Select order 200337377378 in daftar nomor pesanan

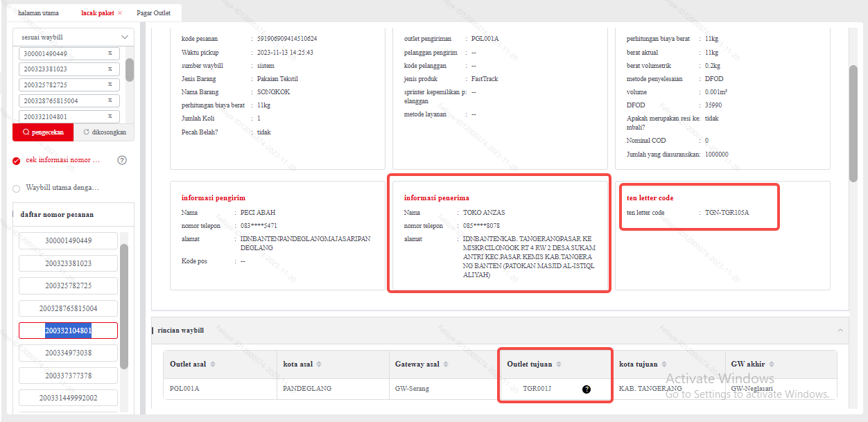(68, 376)
